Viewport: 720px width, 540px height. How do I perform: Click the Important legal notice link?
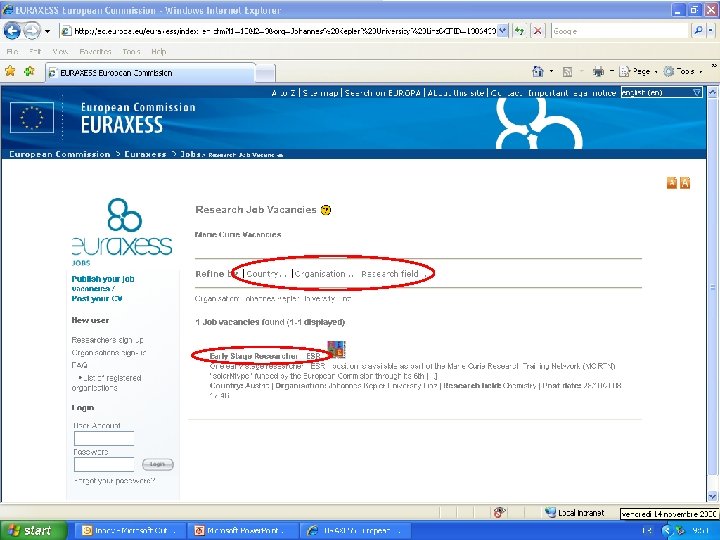(x=572, y=93)
